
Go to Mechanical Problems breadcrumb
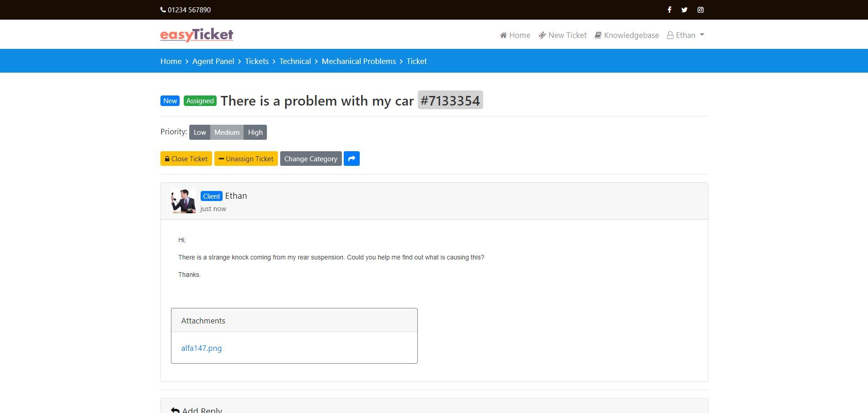[359, 61]
